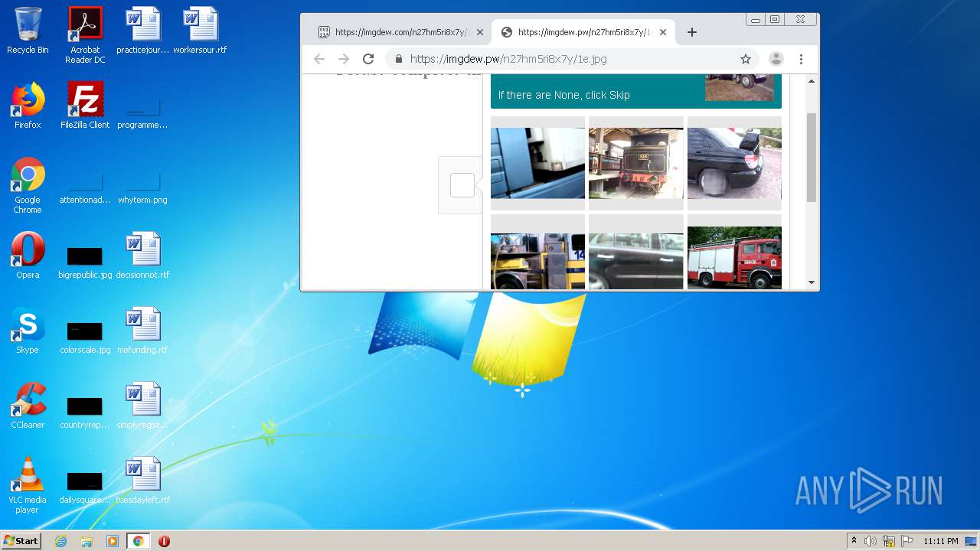Viewport: 980px width, 551px height.
Task: Open the Chrome profile avatar menu
Action: (776, 59)
